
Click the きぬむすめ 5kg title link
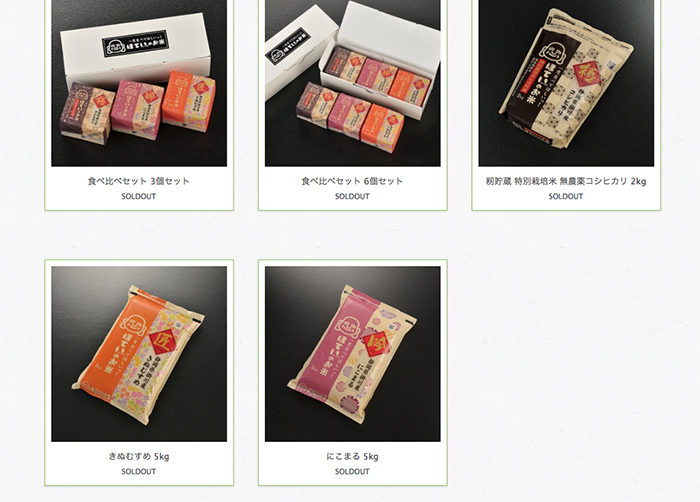(139, 456)
